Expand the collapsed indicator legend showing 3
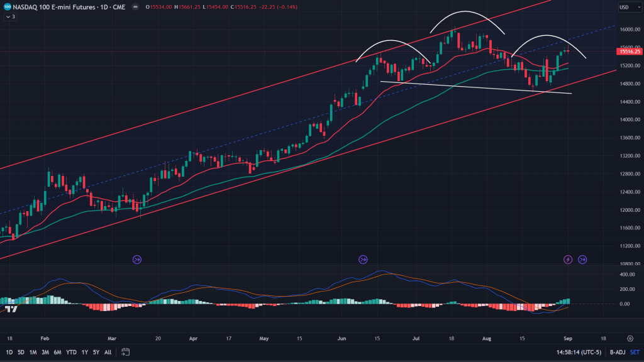This screenshot has height=362, width=644. 9,17
